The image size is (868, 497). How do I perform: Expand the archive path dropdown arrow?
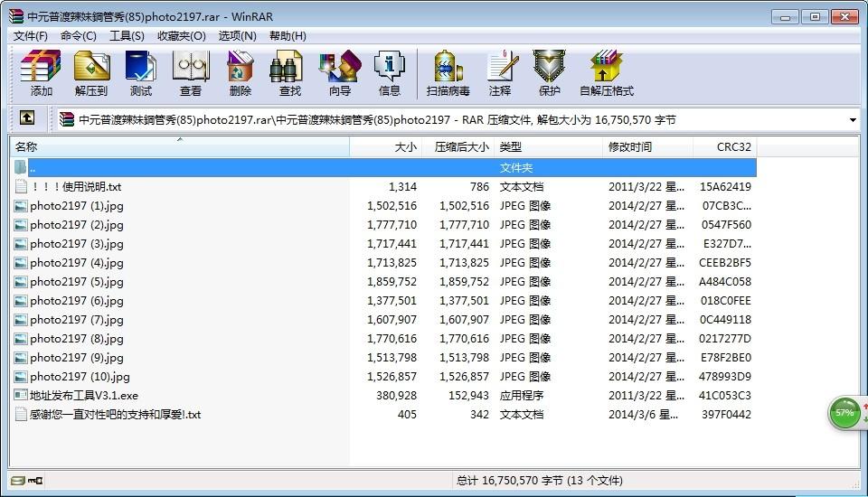pyautogui.click(x=853, y=120)
